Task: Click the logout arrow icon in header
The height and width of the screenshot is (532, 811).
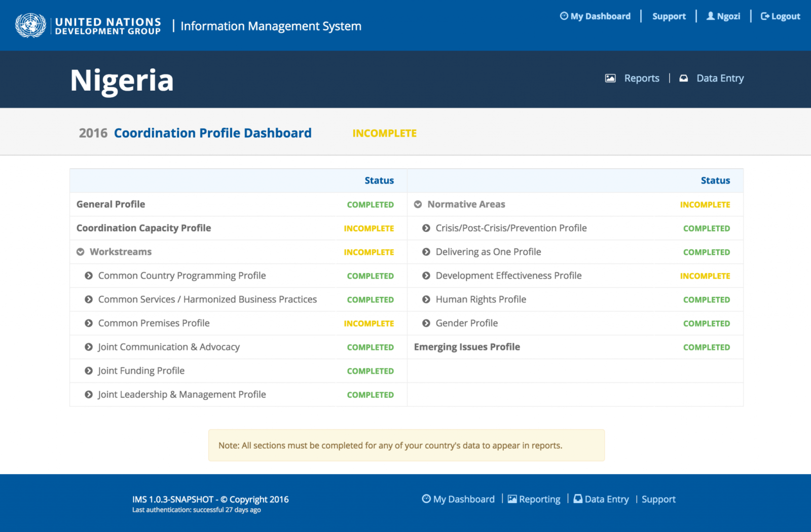Action: point(765,16)
